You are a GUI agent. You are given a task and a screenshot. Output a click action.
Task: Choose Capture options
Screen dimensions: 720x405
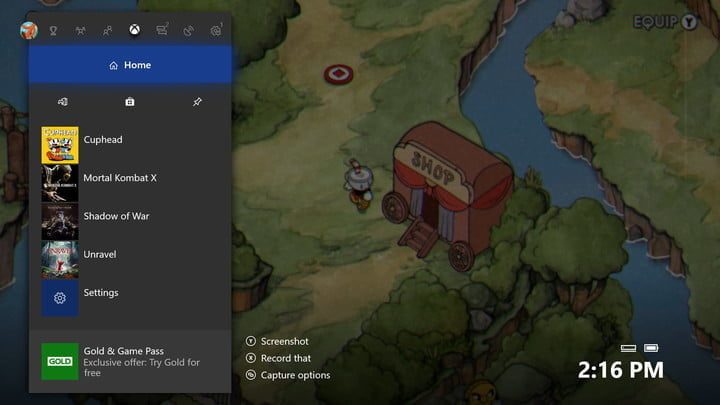tap(294, 375)
